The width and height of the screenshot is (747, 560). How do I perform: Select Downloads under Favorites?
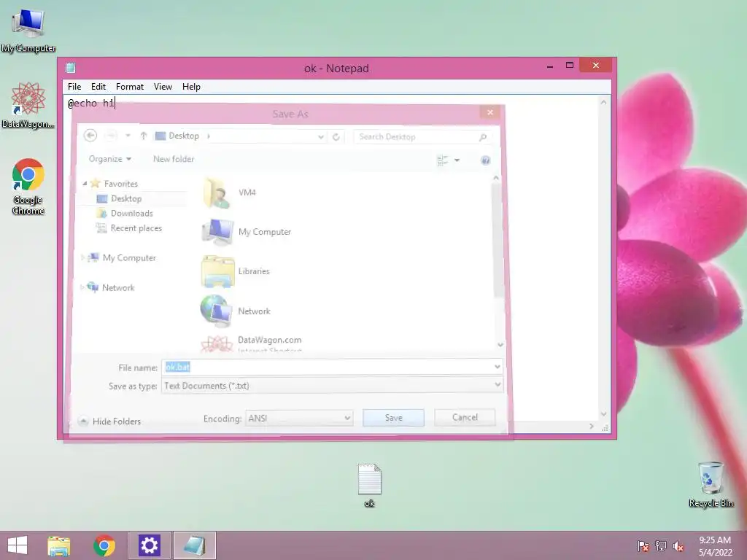132,214
